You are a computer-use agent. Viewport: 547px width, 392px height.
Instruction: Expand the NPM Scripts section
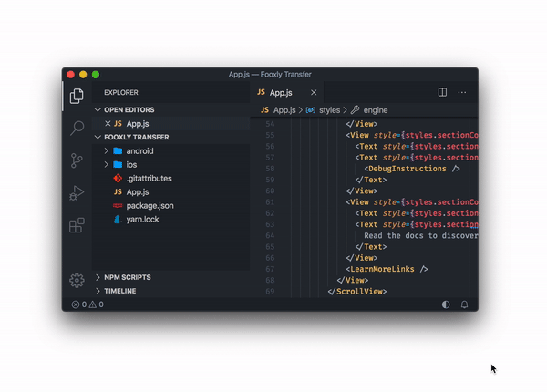point(98,277)
